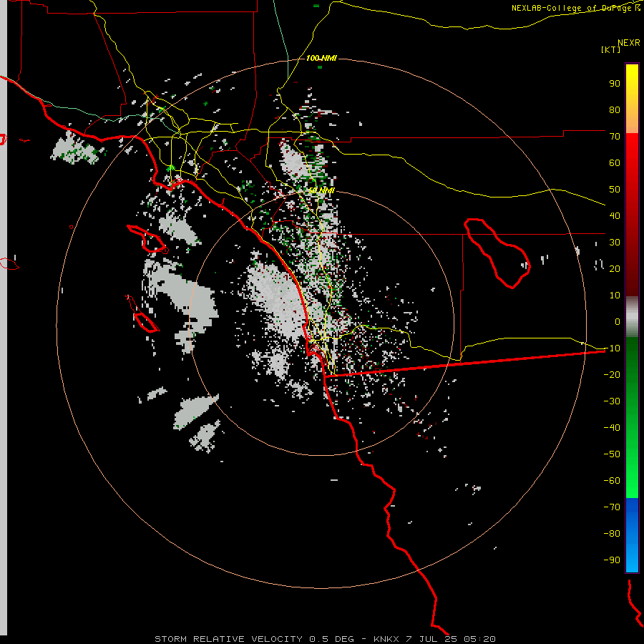Click the NEXR label above the color scale
The height and width of the screenshot is (644, 644).
(629, 43)
